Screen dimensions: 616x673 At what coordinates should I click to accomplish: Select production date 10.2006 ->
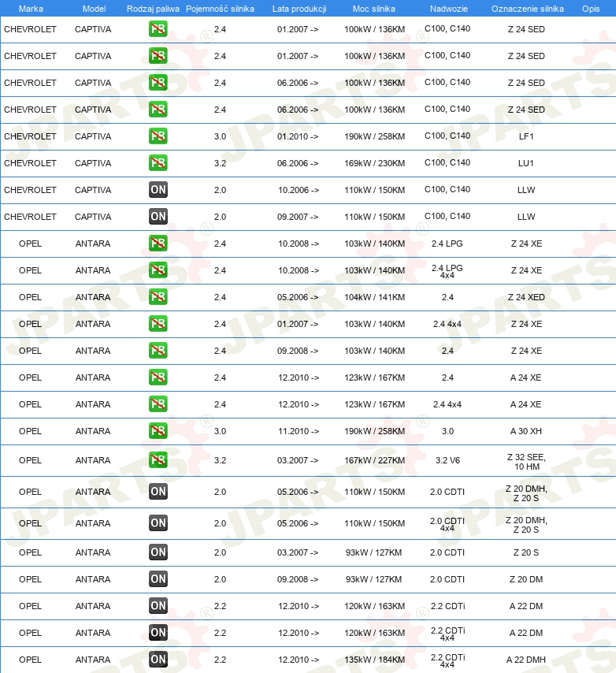299,190
